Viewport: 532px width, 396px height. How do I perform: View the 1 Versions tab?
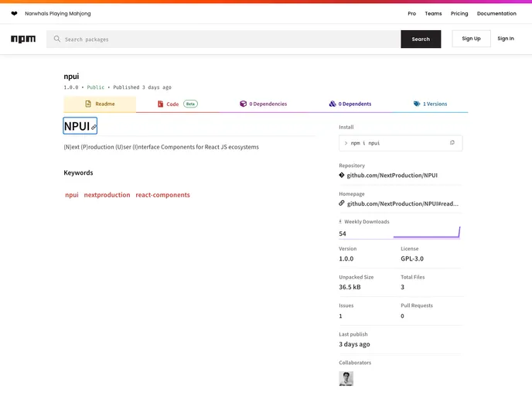(430, 104)
